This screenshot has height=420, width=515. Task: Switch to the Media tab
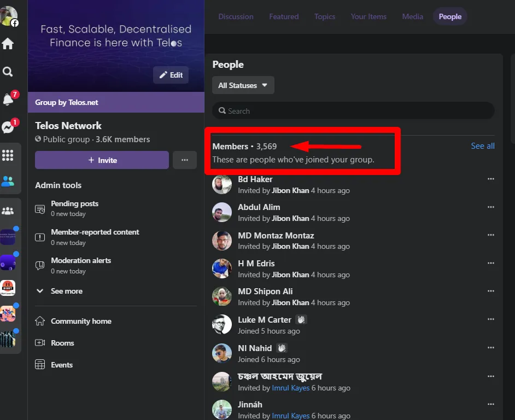point(413,16)
